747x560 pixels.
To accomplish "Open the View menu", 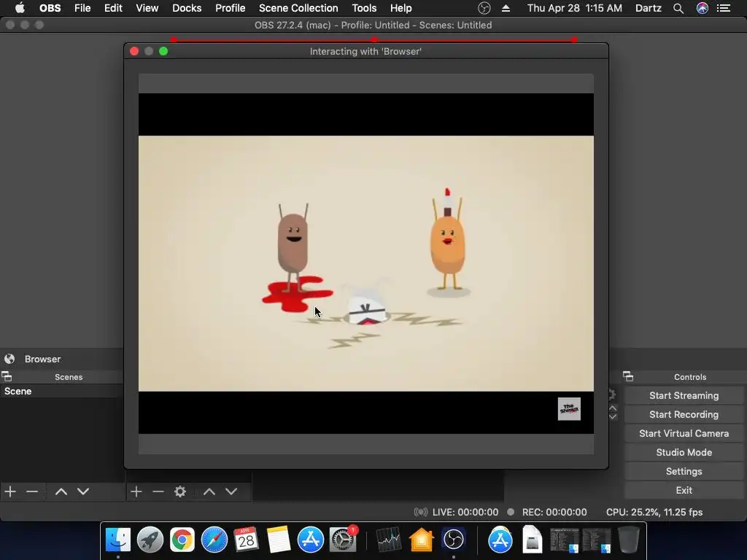I will [147, 8].
